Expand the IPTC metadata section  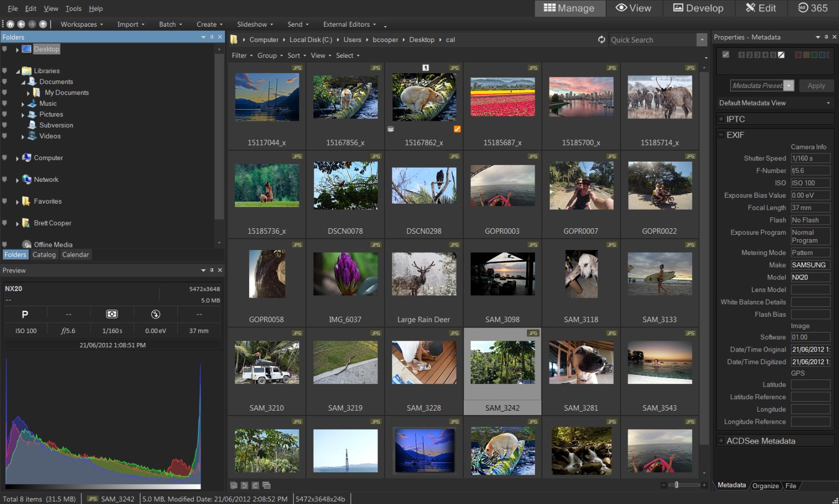[x=722, y=118]
